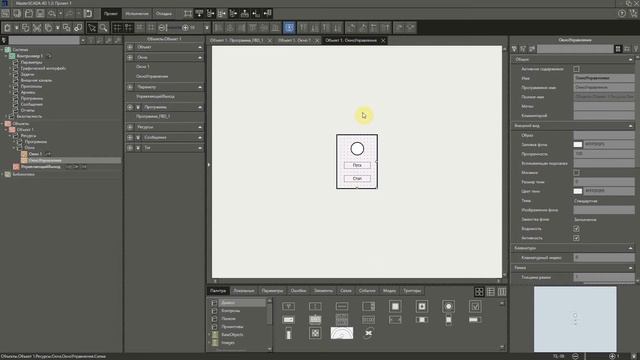
Task: Open the Проект tab
Action: (x=111, y=13)
